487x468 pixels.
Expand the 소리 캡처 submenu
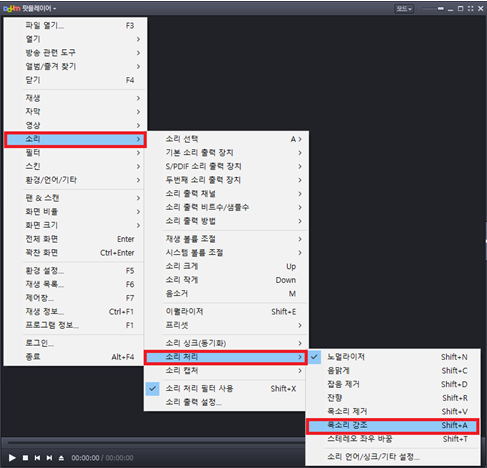(x=225, y=370)
